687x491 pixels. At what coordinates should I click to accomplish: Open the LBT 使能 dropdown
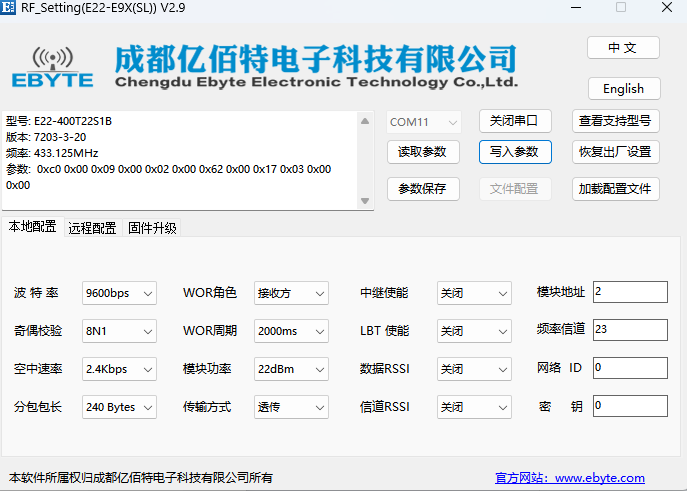click(x=474, y=331)
